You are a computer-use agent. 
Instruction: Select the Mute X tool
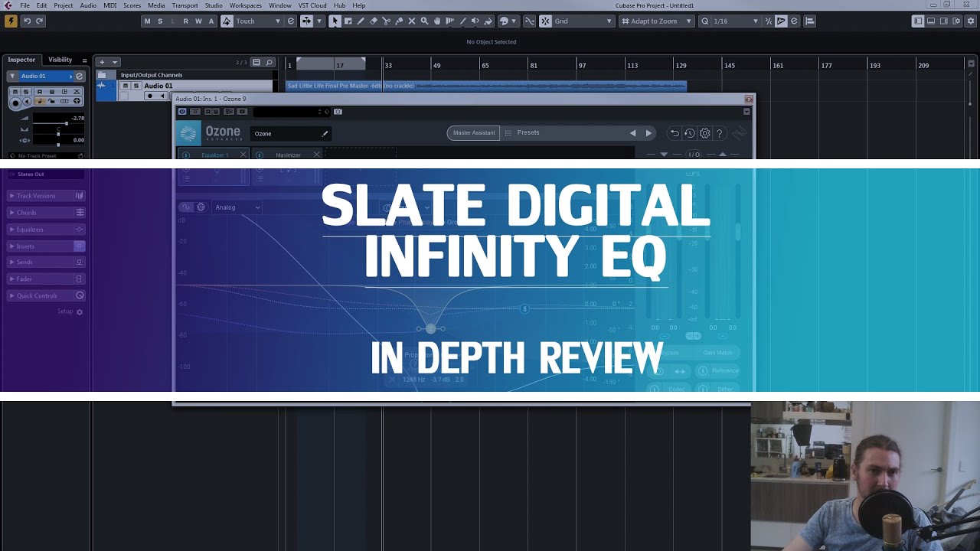[412, 21]
